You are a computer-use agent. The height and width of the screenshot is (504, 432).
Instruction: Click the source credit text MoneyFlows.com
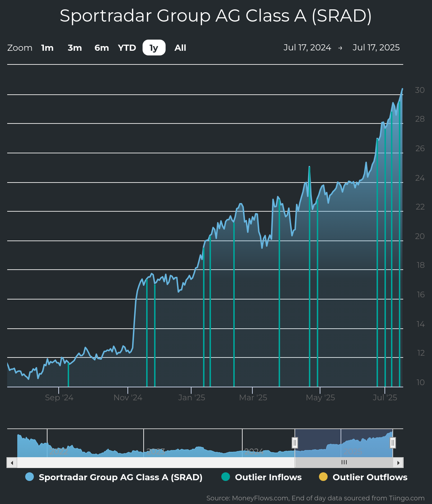[x=260, y=498]
